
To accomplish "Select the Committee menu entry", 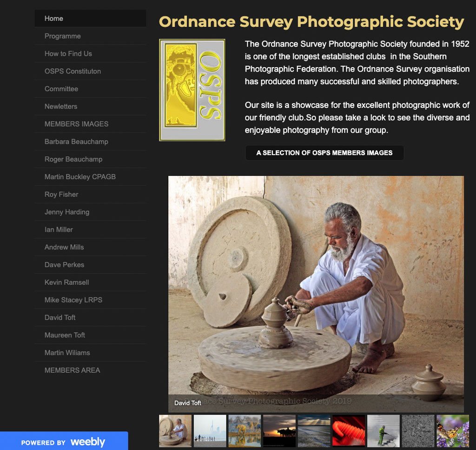I will (x=91, y=89).
